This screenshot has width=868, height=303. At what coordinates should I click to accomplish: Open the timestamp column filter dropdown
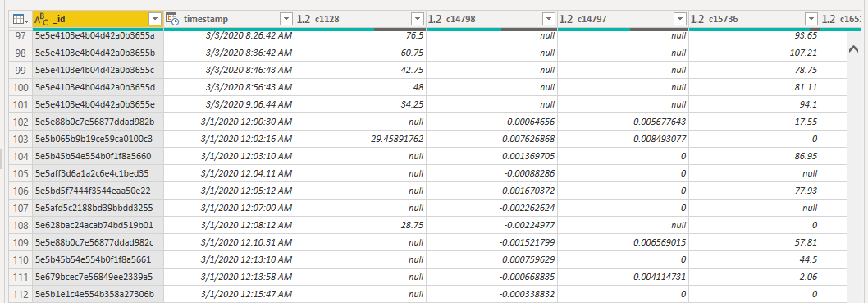coord(286,20)
